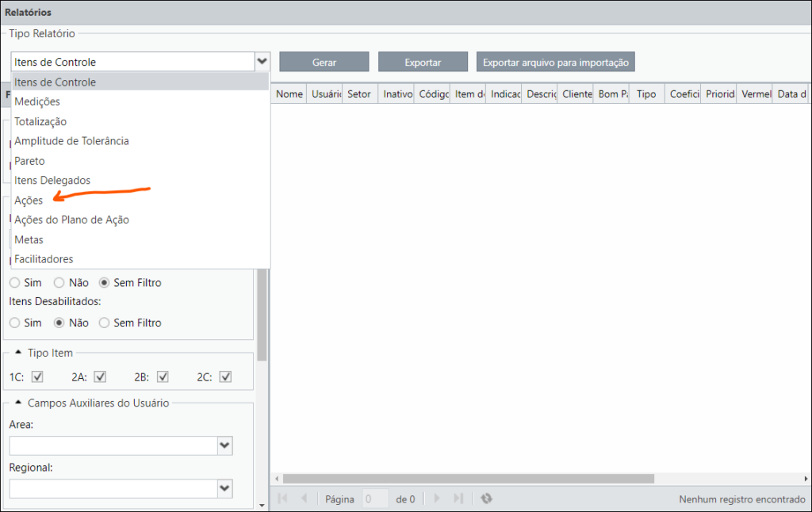The height and width of the screenshot is (512, 812).
Task: Click the horizontal grid scrollbar thumb
Action: click(x=468, y=479)
